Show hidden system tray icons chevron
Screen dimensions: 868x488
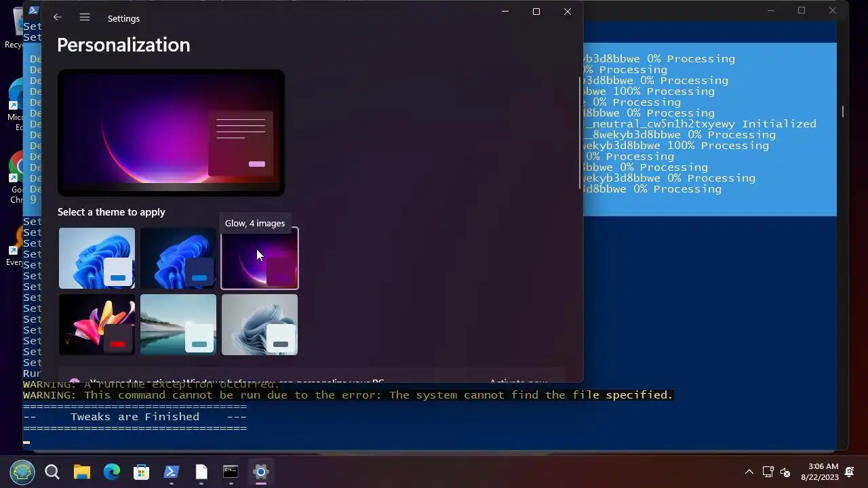pos(749,472)
